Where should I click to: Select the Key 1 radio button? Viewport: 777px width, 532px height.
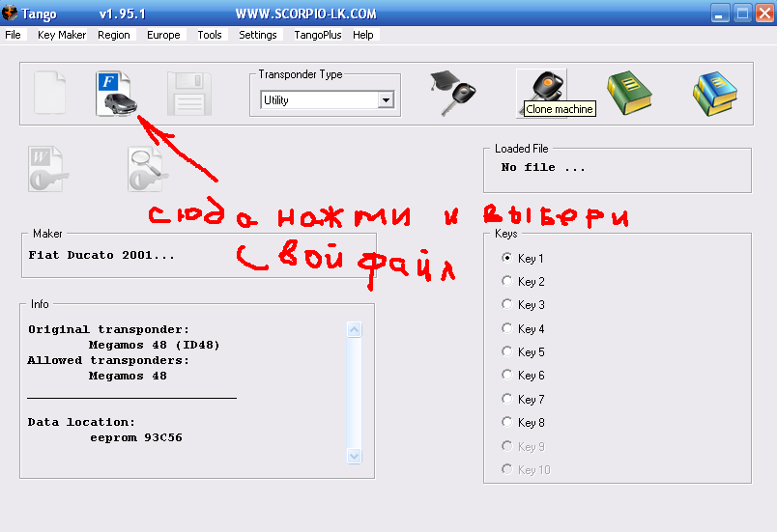click(506, 258)
